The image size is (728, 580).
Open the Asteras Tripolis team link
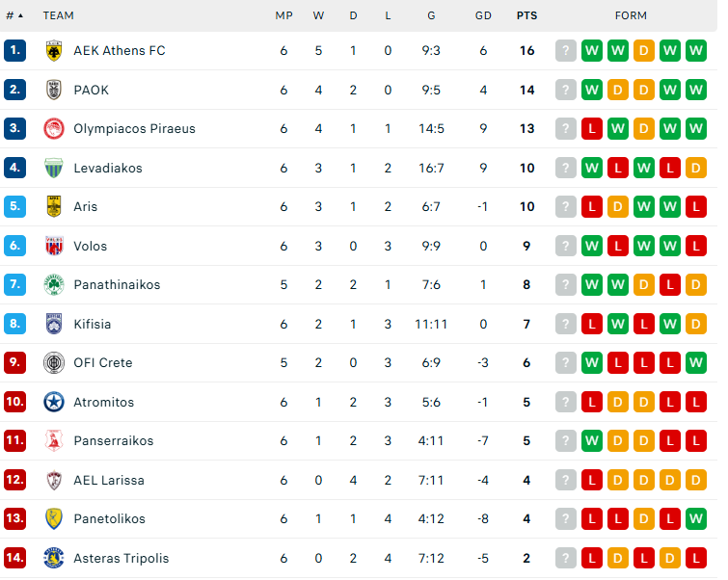pos(121,559)
